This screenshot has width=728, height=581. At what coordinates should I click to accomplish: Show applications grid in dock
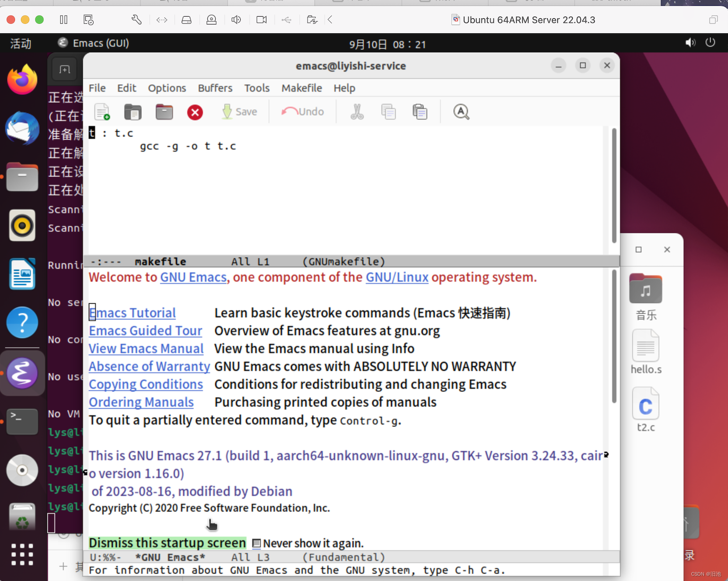(22, 555)
